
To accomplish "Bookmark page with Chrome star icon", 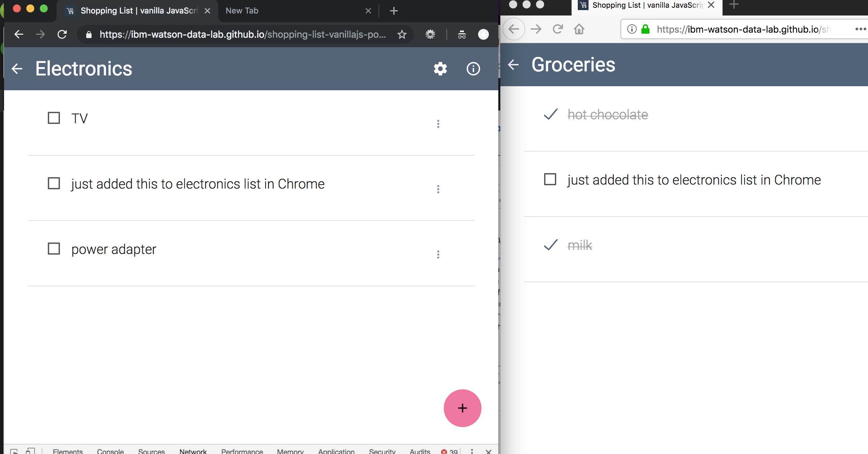I will click(402, 34).
